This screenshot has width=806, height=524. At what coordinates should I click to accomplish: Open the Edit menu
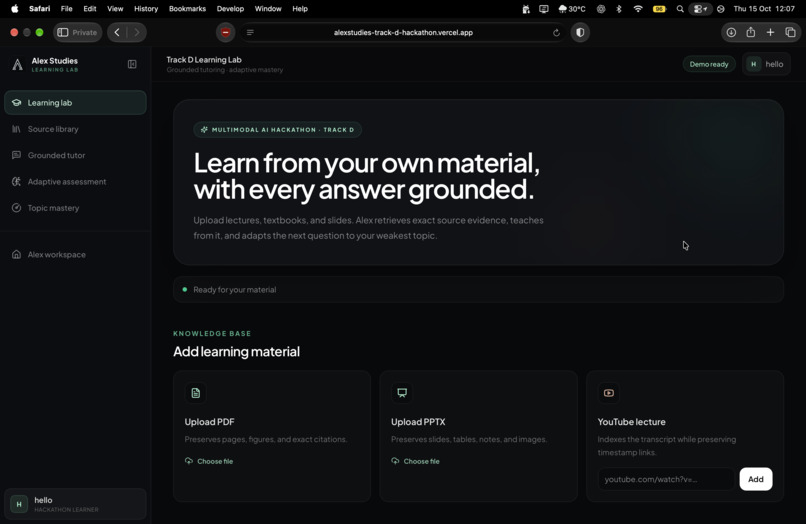click(90, 9)
